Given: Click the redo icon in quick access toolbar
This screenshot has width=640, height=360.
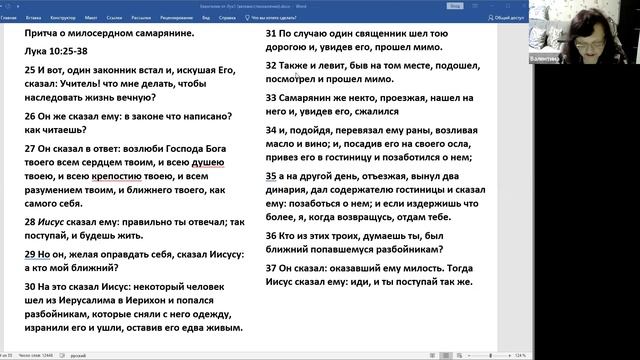Looking at the screenshot, I should coord(8,6).
